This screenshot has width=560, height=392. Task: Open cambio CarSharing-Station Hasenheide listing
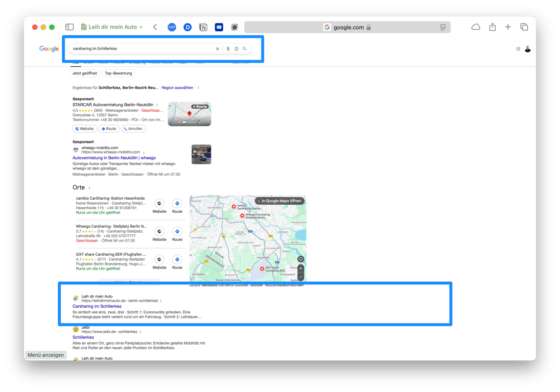pos(110,199)
